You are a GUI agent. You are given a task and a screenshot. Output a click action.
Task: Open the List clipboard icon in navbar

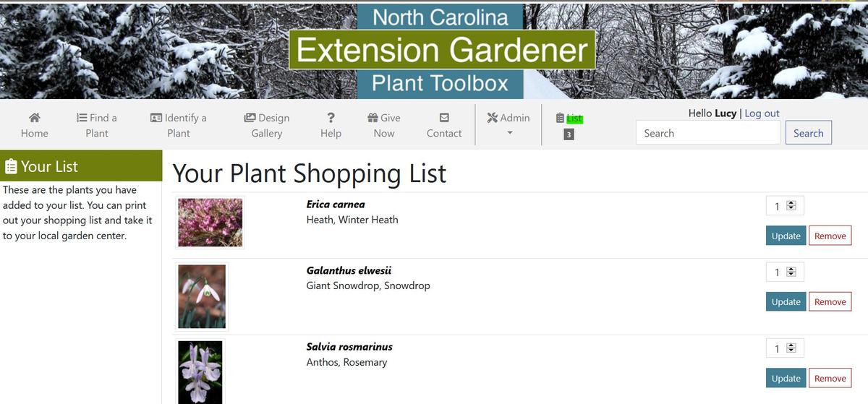click(560, 119)
